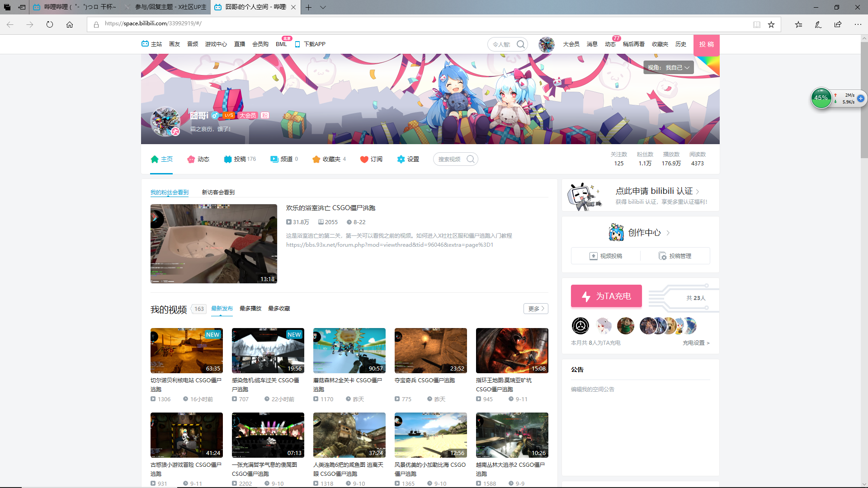Screen dimensions: 868x488
Task: Click the Edge reading view icon
Action: pos(756,24)
